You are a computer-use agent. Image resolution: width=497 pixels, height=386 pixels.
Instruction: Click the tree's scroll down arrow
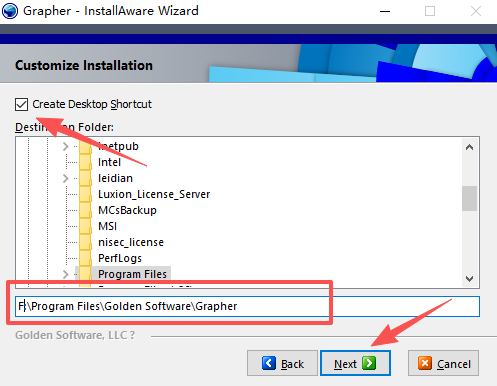pyautogui.click(x=469, y=279)
